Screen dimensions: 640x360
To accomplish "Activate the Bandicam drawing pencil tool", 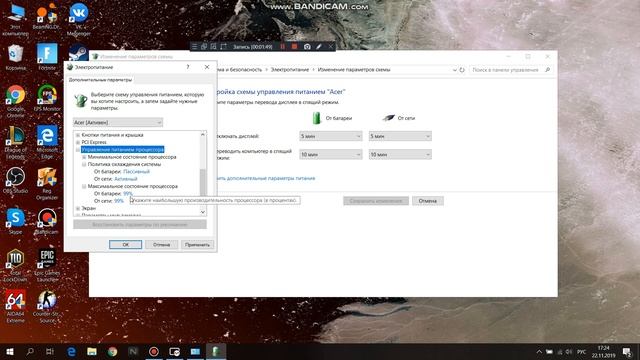I will coord(319,47).
